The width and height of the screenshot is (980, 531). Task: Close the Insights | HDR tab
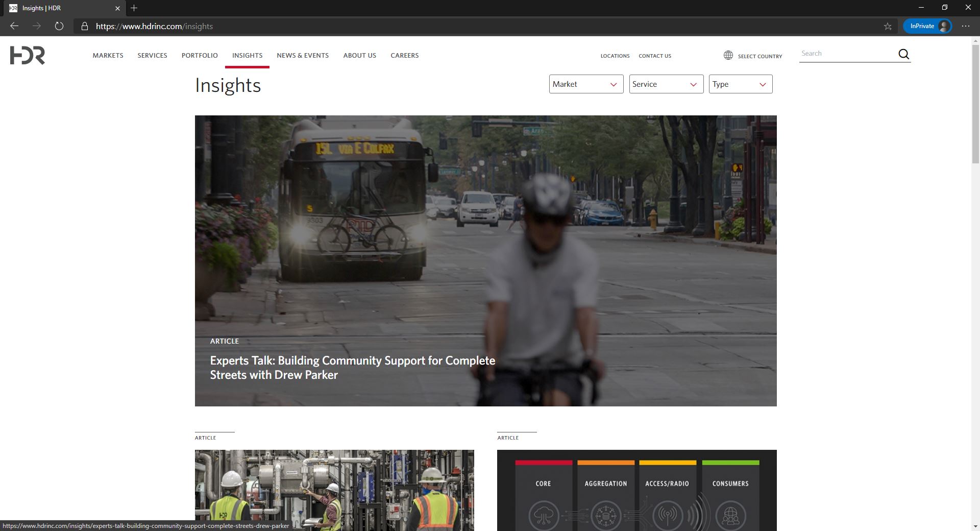pos(117,8)
